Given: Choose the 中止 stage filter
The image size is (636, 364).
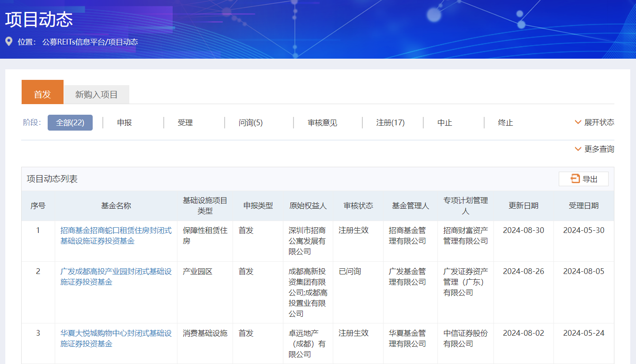Looking at the screenshot, I should pos(444,123).
